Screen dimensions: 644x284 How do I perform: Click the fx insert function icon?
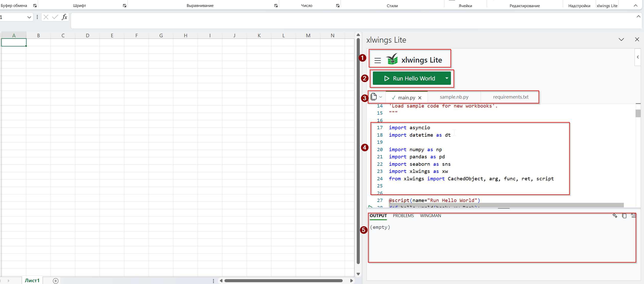point(64,17)
